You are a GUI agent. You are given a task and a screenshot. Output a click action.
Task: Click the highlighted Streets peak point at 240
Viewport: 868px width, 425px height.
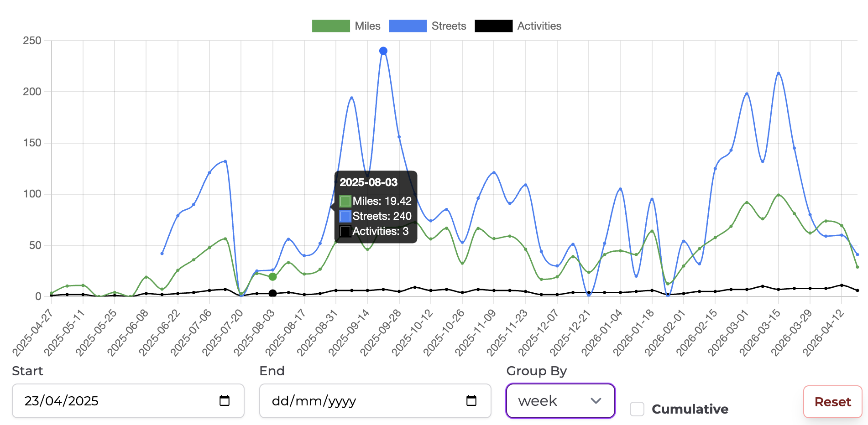tap(383, 51)
